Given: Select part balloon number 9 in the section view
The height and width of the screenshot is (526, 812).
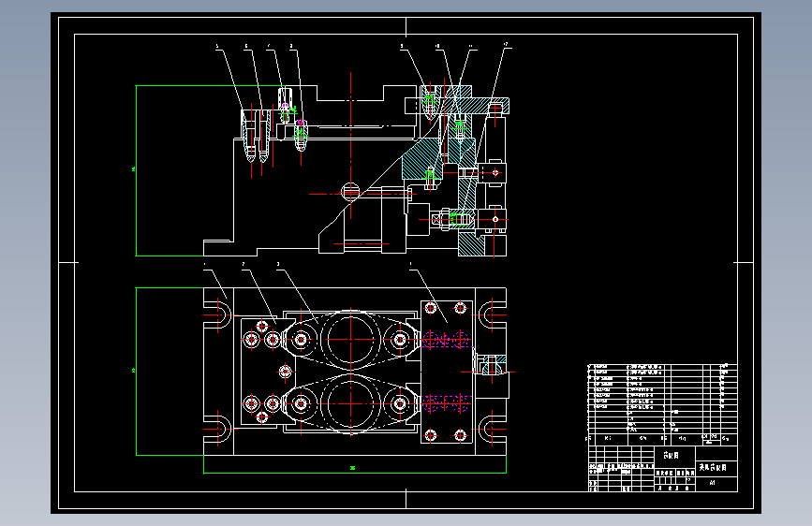Looking at the screenshot, I should point(402,47).
